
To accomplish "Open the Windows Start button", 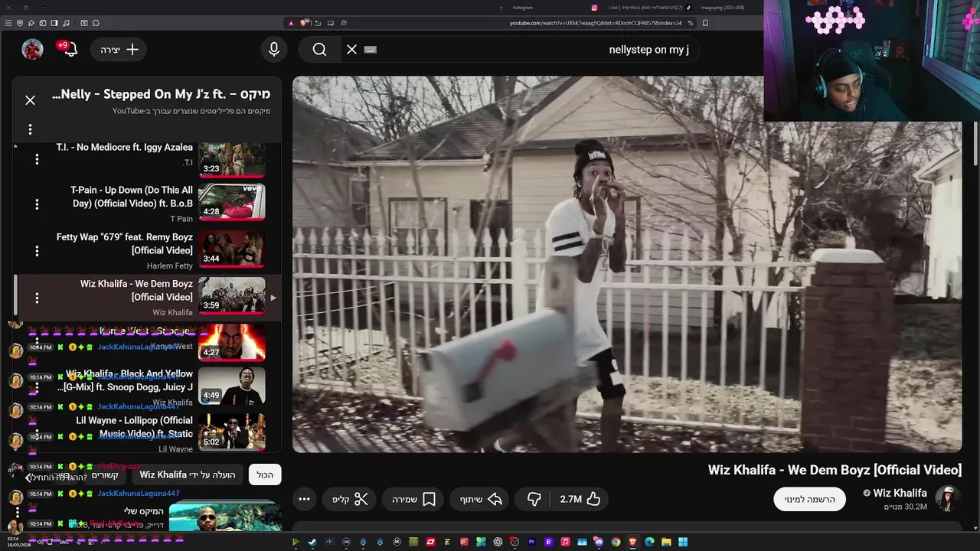I will coord(683,542).
